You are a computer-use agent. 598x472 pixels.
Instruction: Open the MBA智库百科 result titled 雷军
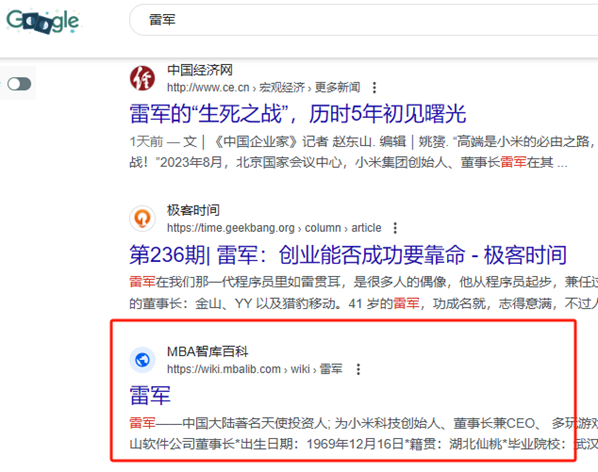point(150,395)
